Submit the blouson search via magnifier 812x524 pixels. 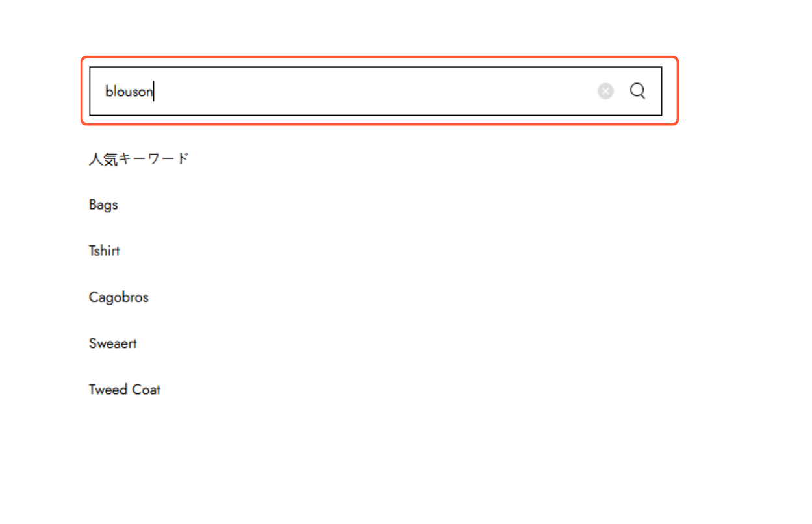pos(638,91)
